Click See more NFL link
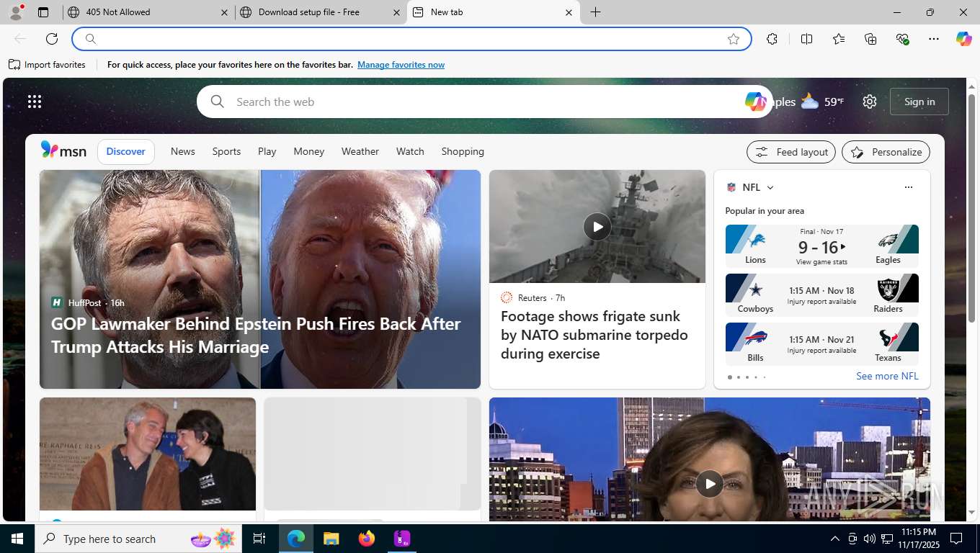The image size is (980, 553). pos(887,376)
